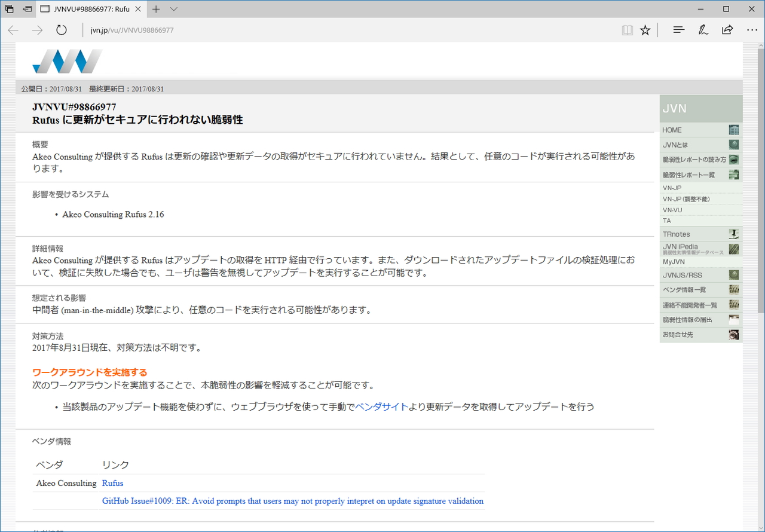
Task: Expand the tab preview chevron
Action: pyautogui.click(x=173, y=9)
